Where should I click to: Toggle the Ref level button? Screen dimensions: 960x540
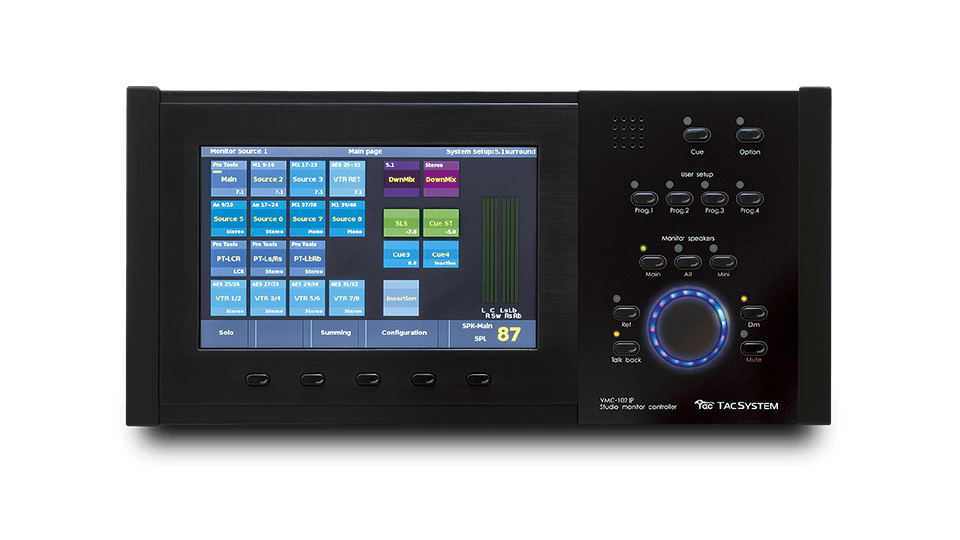tap(626, 313)
